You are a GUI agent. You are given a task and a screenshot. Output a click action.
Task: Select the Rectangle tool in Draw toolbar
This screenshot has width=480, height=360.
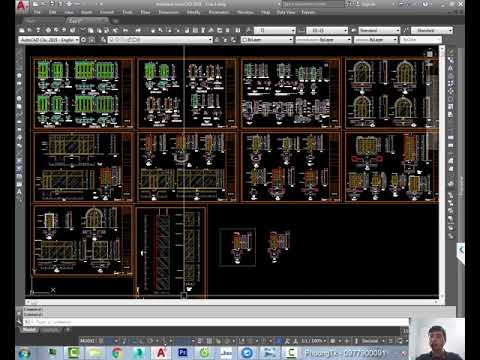tap(19, 83)
